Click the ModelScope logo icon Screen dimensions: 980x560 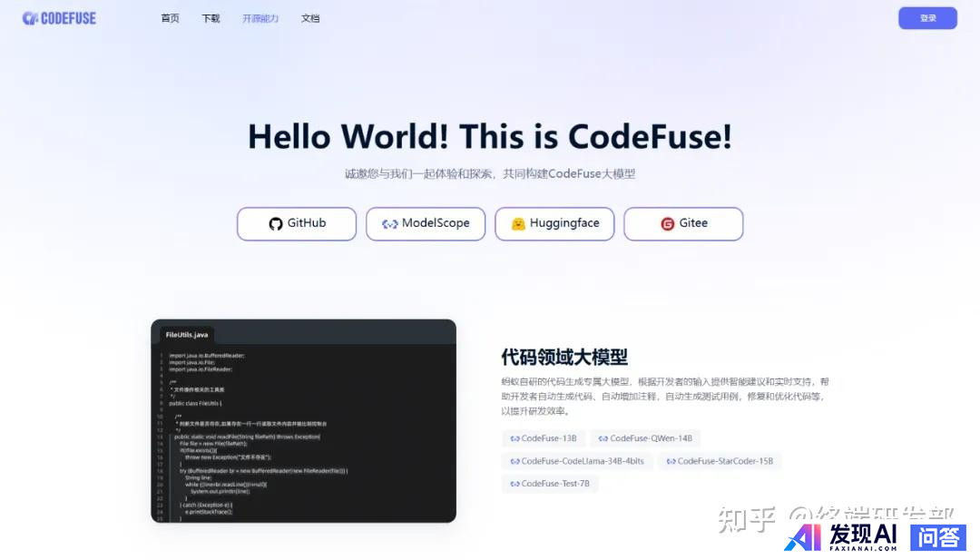(x=390, y=224)
